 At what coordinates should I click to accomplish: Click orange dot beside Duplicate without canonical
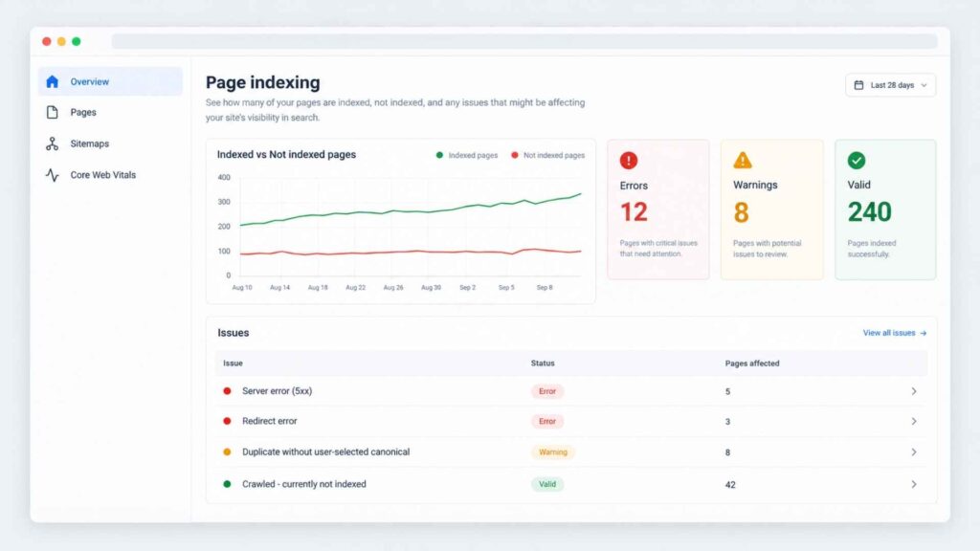pos(227,452)
